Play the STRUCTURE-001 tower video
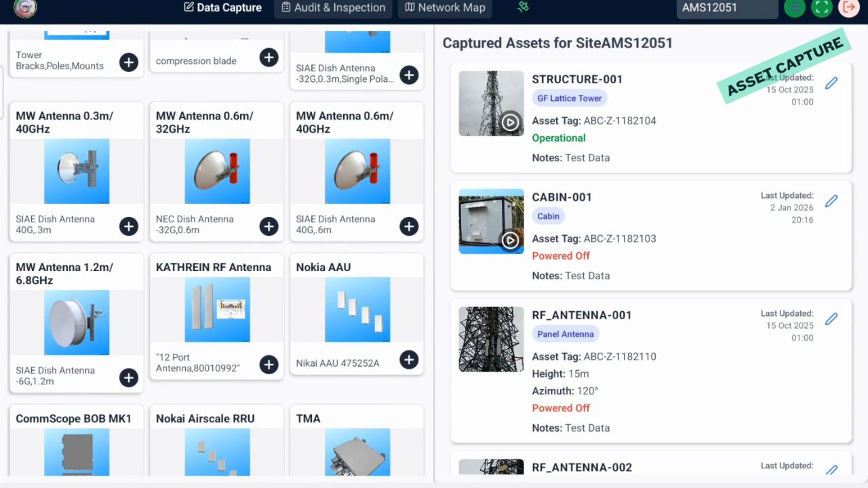Screen dimensions: 868x488 510,122
